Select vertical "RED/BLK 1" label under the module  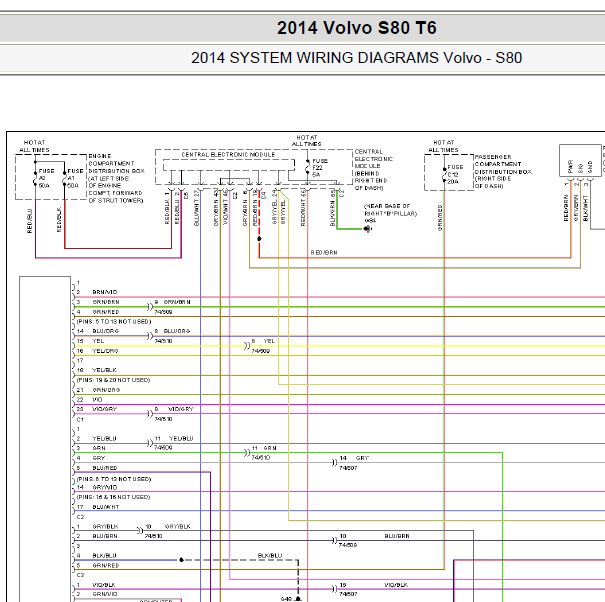coord(167,208)
